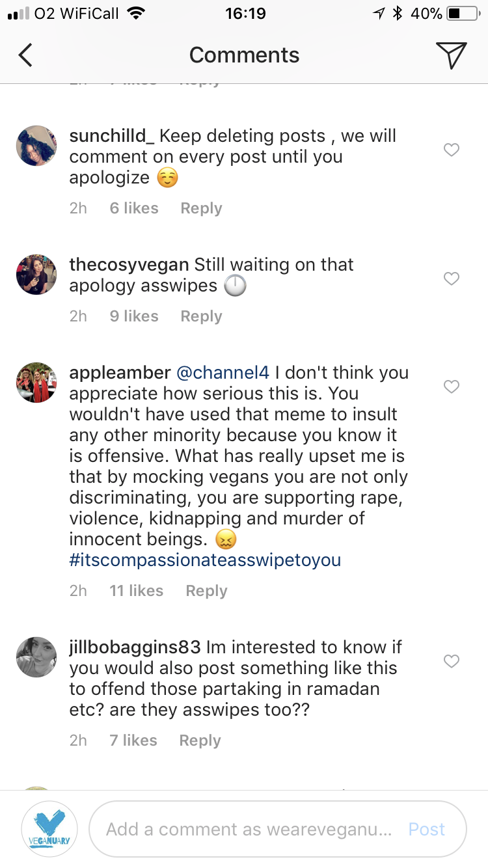This screenshot has height=868, width=488.
Task: Tap the Veganuary avatar beside comment box
Action: click(x=49, y=828)
